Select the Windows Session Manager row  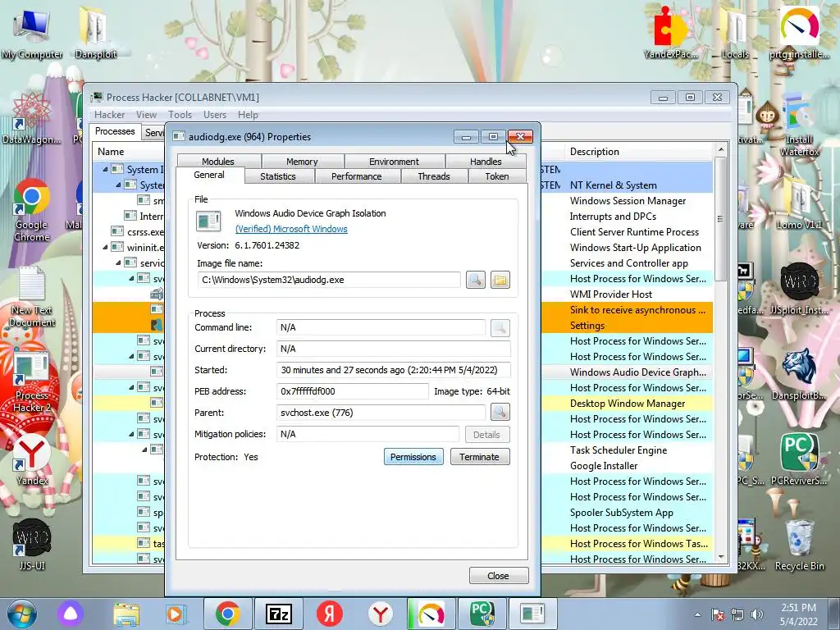tap(628, 201)
